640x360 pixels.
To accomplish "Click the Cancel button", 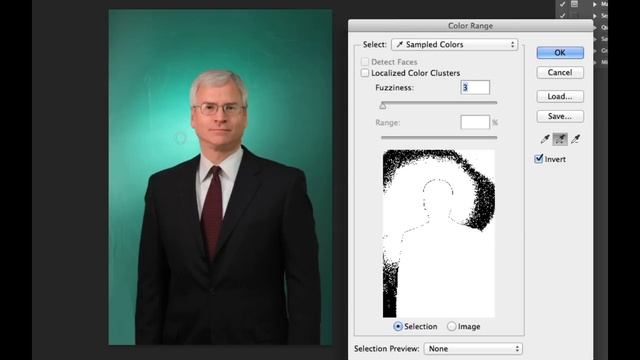I will point(560,73).
